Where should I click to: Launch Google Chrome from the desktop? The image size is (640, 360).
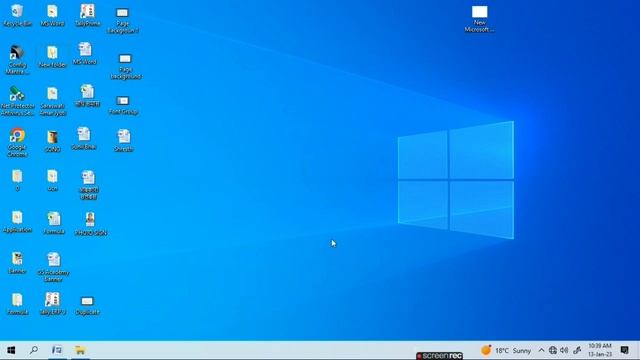17,142
